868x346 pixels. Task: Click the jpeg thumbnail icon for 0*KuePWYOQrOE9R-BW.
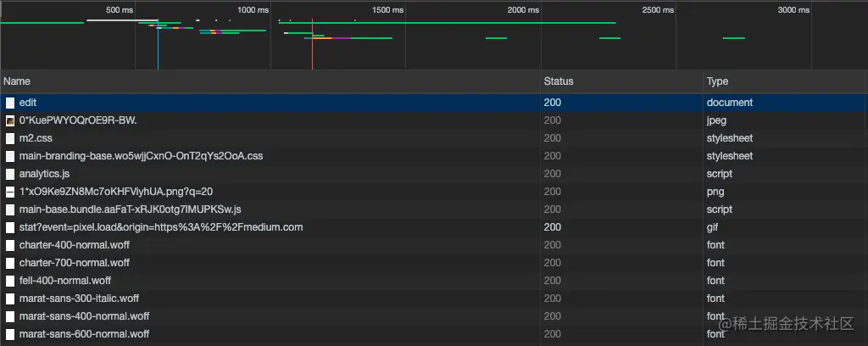(10, 120)
